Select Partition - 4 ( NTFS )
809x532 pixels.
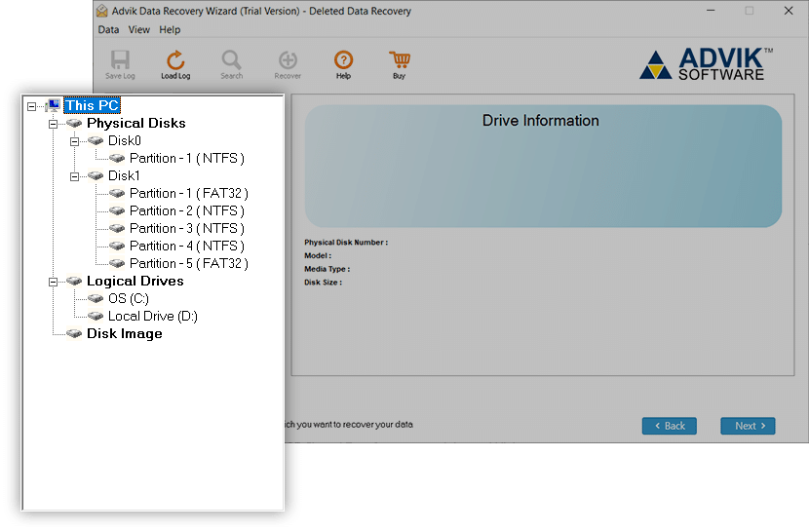(x=187, y=247)
